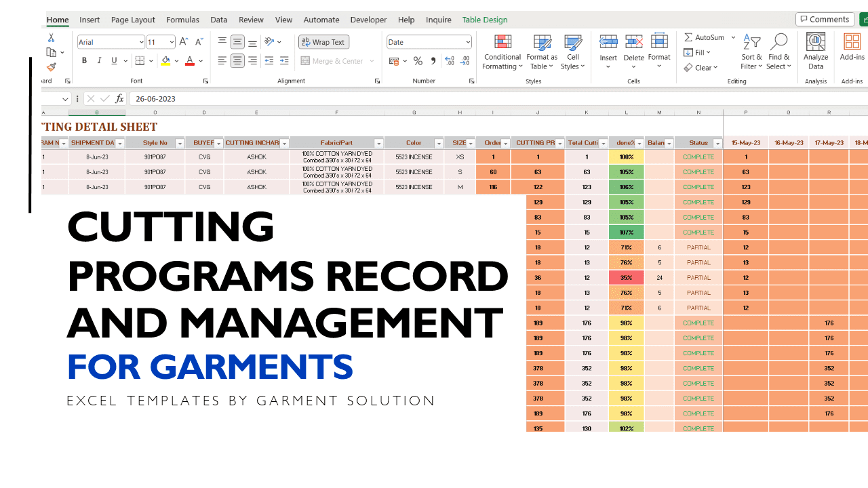This screenshot has height=488, width=868.
Task: Open the filter dropdown on the Status column
Action: pos(717,143)
